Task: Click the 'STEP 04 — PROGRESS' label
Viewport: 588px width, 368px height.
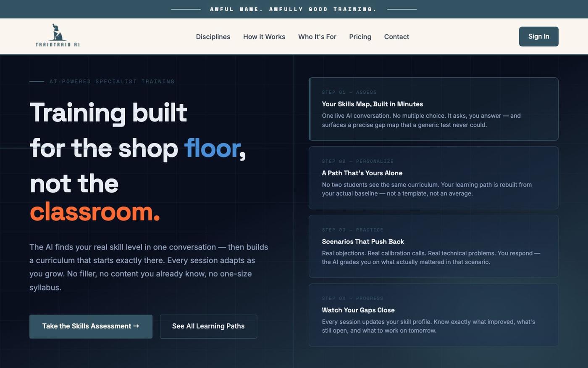Action: pos(352,298)
